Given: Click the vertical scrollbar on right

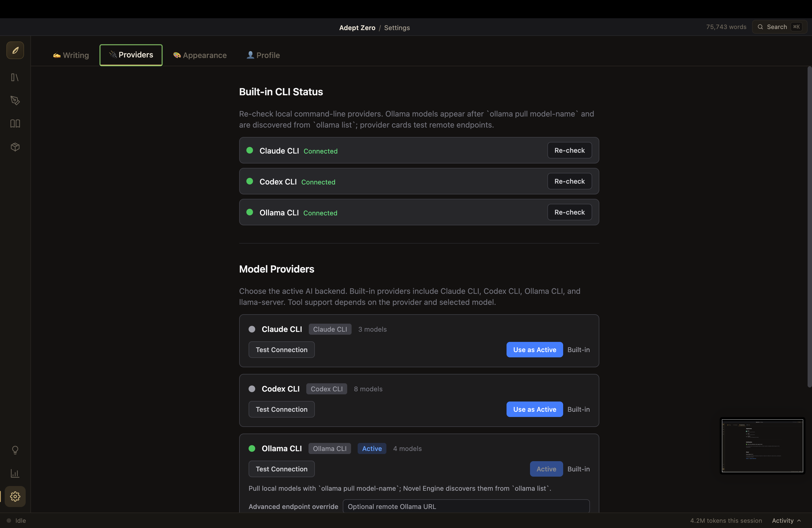Looking at the screenshot, I should point(809,227).
